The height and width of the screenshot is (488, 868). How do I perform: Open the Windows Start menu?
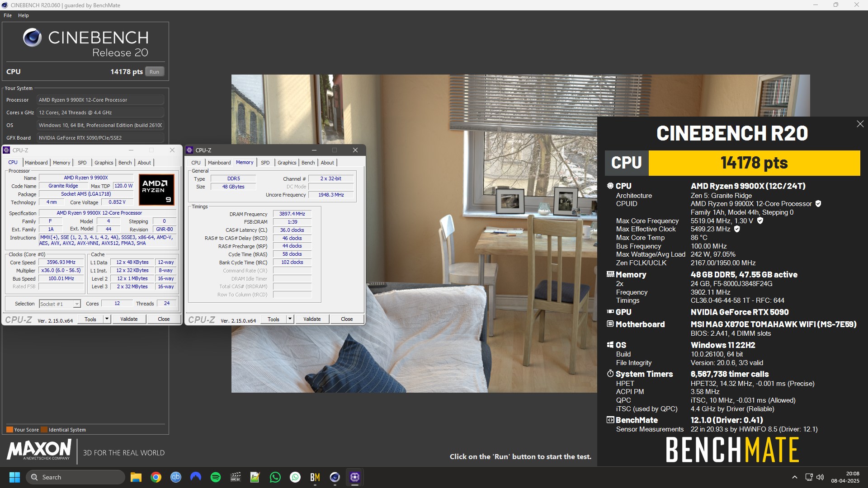click(14, 477)
